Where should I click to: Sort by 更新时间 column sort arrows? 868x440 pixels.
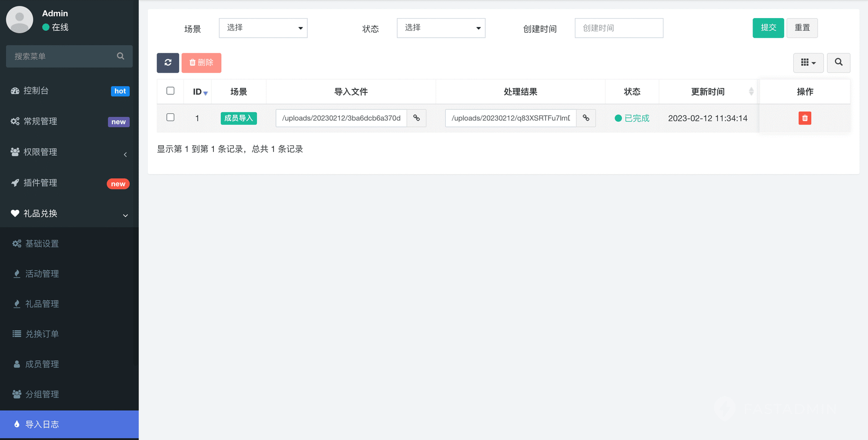(751, 91)
